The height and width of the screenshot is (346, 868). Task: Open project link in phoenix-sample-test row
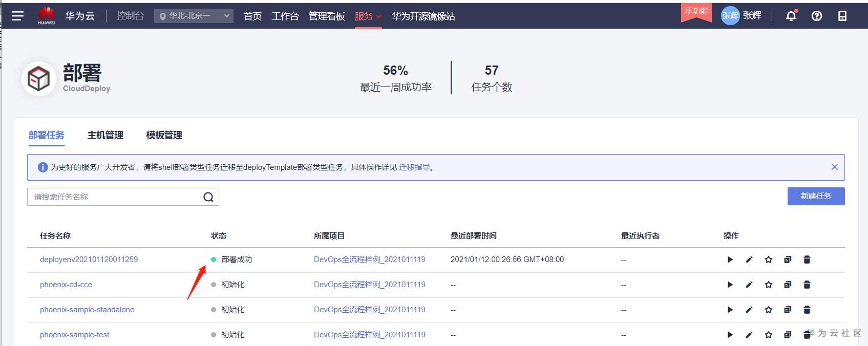[370, 335]
